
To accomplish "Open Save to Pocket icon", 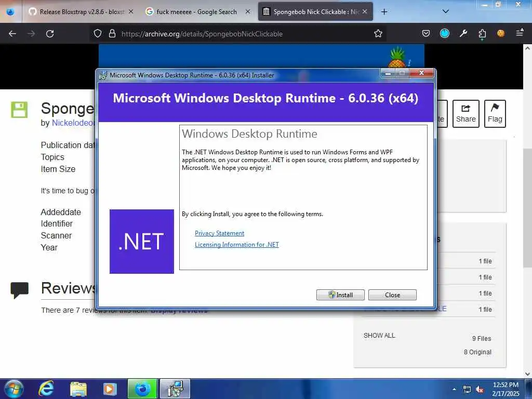I will [x=426, y=34].
